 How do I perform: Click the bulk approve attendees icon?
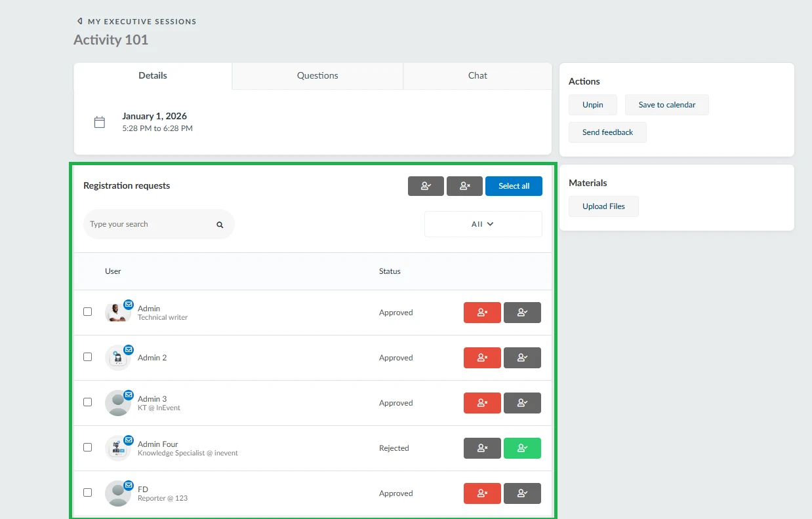[x=426, y=185]
